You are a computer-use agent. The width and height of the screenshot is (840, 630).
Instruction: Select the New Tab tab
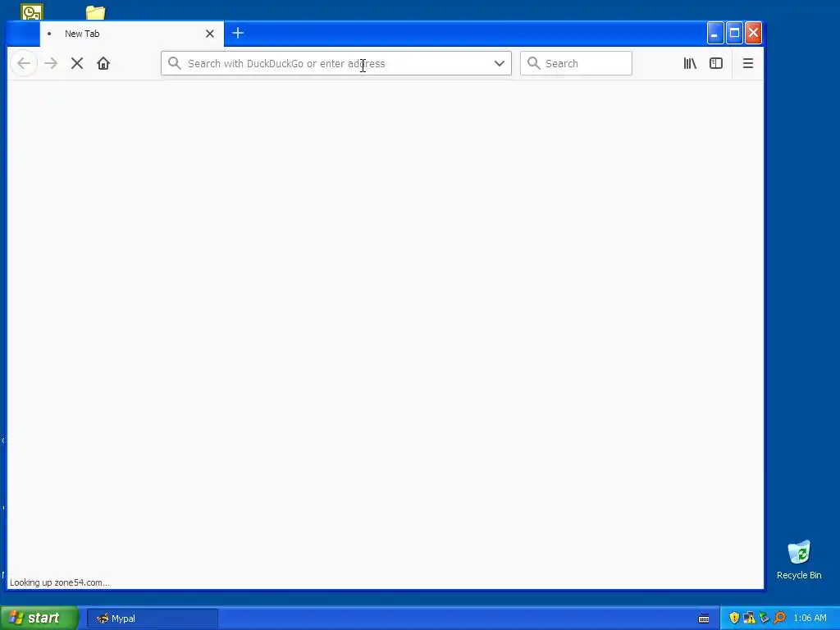(132, 34)
